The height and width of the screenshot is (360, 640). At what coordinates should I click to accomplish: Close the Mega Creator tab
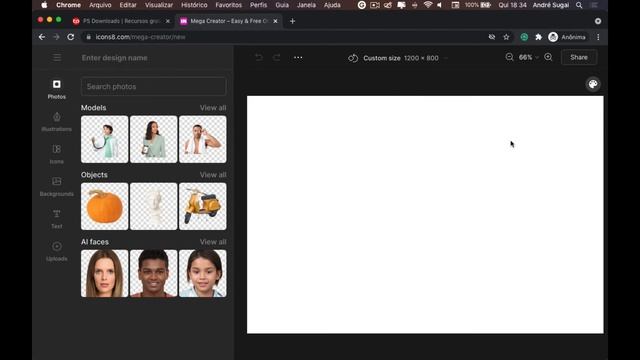point(275,21)
